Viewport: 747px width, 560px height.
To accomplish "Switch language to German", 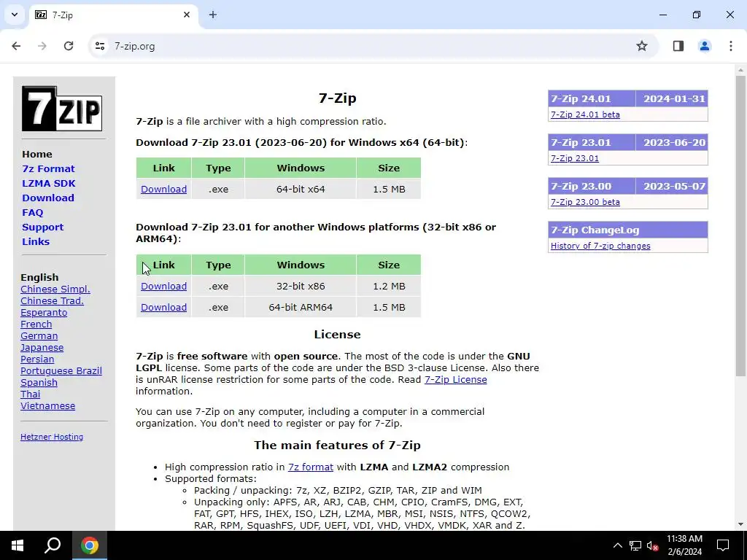I will pos(39,335).
